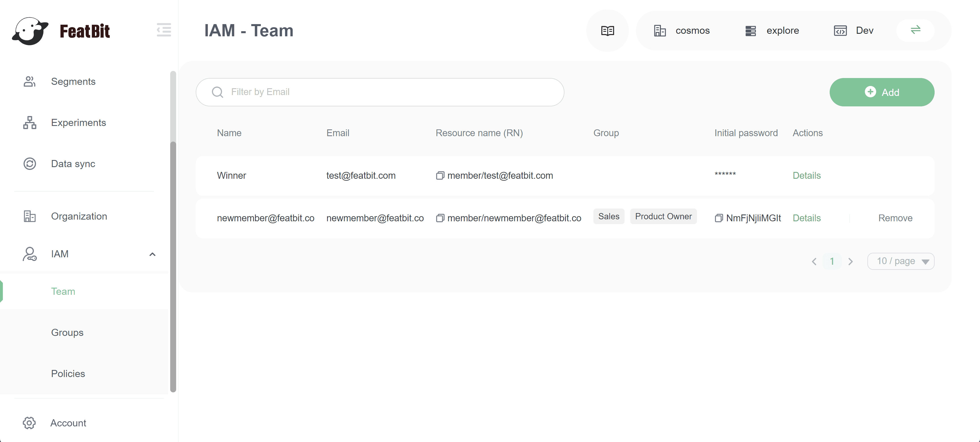Image resolution: width=980 pixels, height=442 pixels.
Task: Open Details for test@featbit.com
Action: tap(806, 176)
